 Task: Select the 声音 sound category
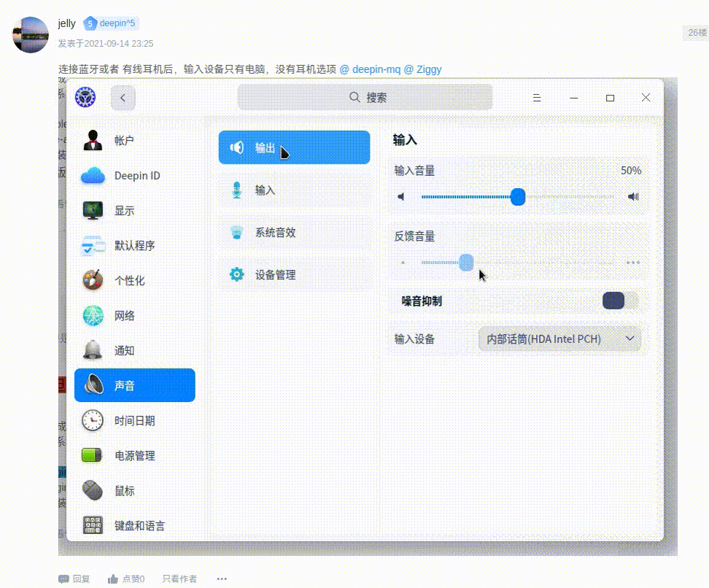135,385
